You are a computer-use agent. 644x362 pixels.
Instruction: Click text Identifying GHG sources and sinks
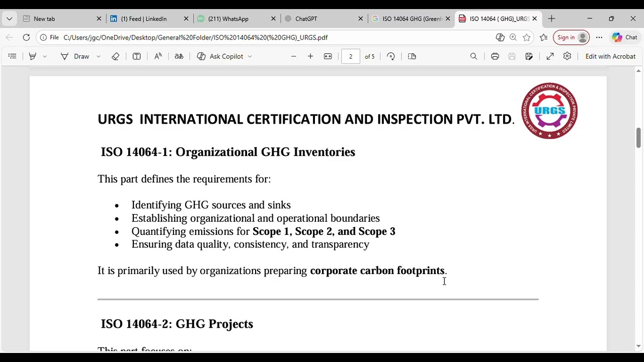point(211,205)
